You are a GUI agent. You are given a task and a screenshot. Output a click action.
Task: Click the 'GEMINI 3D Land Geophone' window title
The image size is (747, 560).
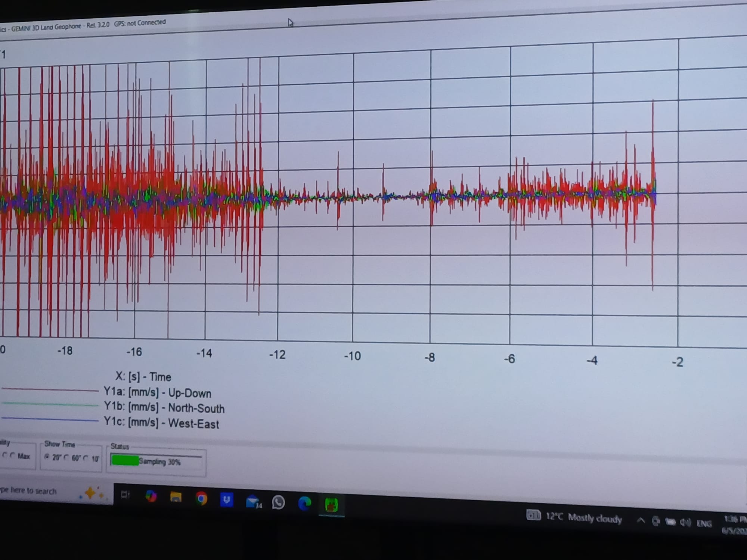point(46,27)
